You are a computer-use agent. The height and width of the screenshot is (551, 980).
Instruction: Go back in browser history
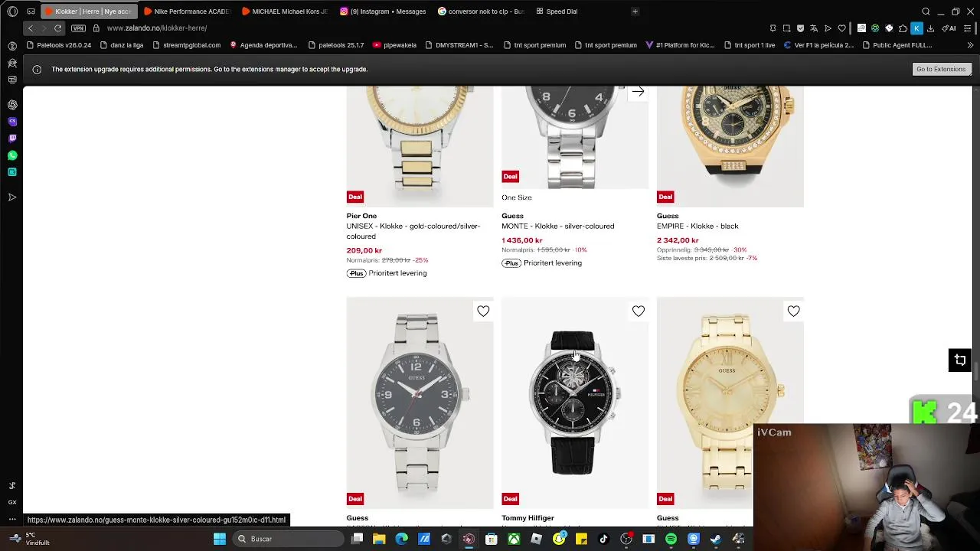pyautogui.click(x=31, y=28)
